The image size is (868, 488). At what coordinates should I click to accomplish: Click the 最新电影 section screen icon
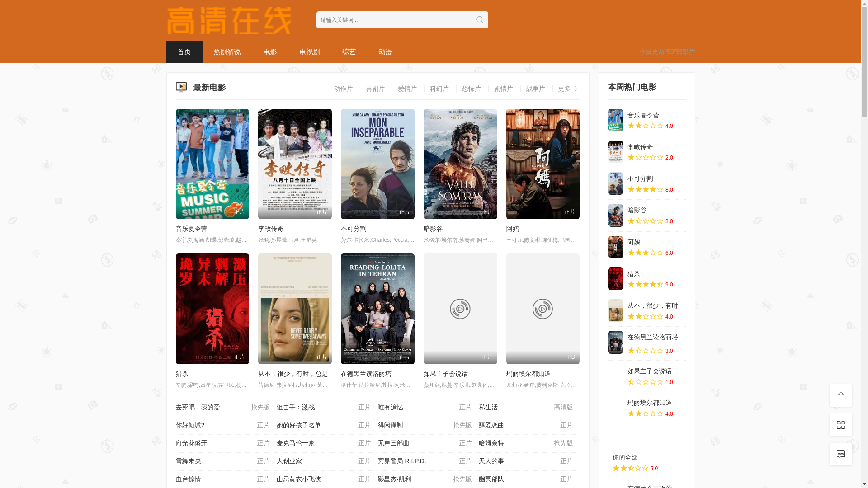181,87
